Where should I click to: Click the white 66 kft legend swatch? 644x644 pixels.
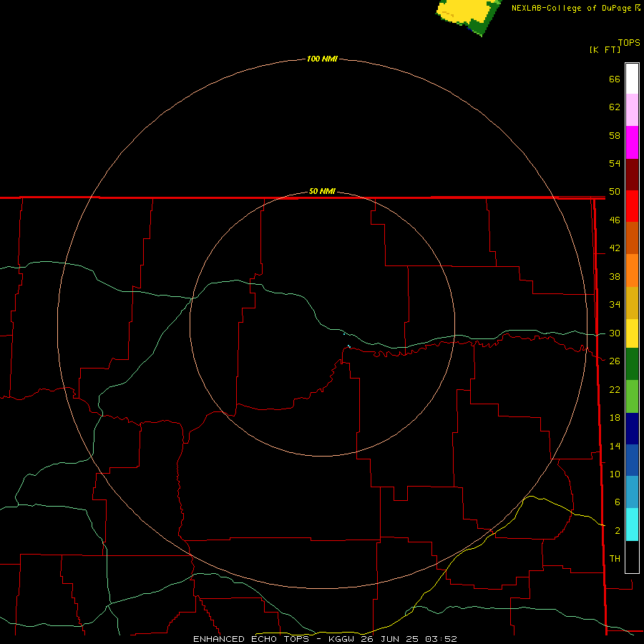point(632,79)
